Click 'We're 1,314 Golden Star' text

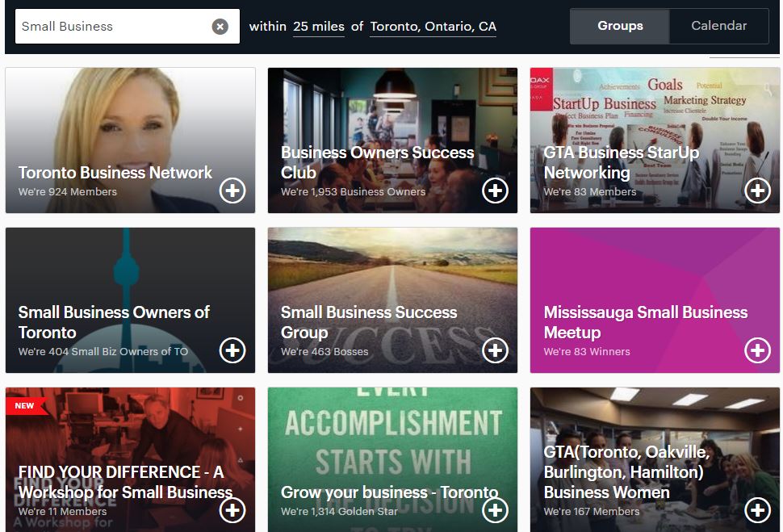(339, 512)
